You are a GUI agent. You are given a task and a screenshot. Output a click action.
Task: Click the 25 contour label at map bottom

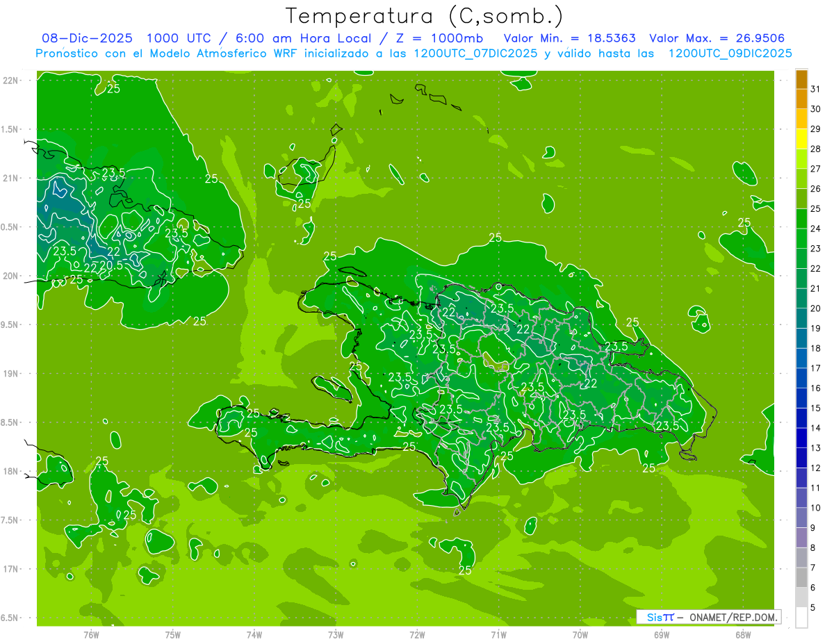(466, 571)
